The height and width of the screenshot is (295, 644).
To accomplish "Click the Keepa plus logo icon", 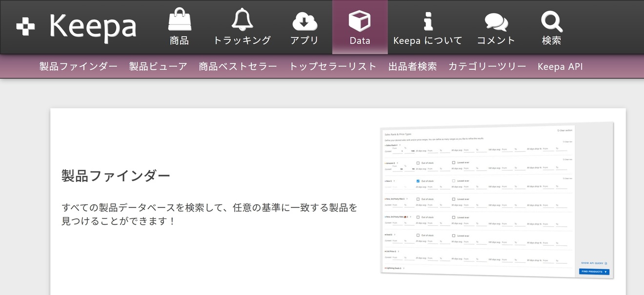I will [x=25, y=27].
